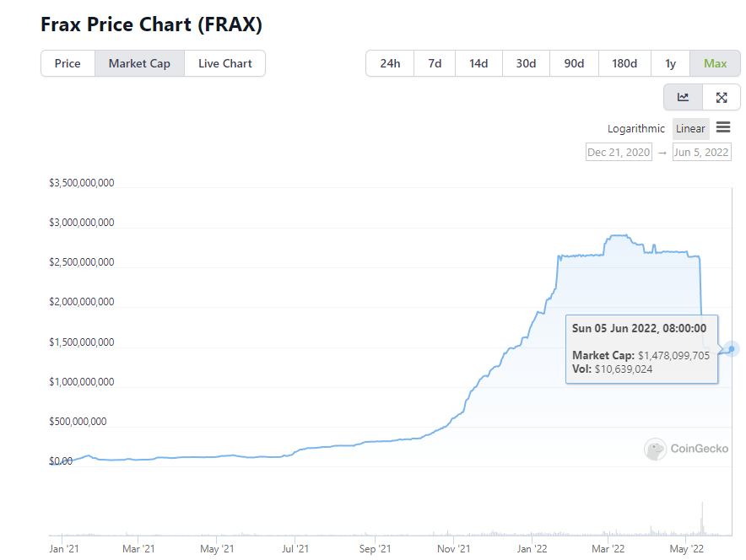The image size is (746, 560).
Task: Open the chart hamburger menu icon
Action: point(723,127)
